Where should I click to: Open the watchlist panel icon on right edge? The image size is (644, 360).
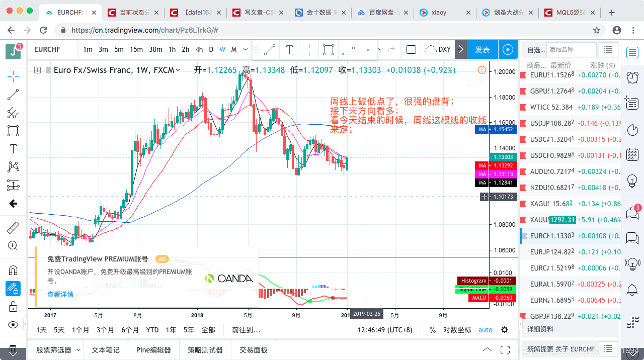coord(632,51)
